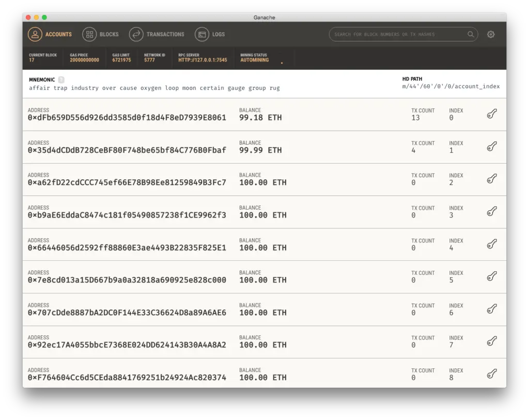The width and height of the screenshot is (529, 420).
Task: Click the HD path value text
Action: [x=450, y=86]
